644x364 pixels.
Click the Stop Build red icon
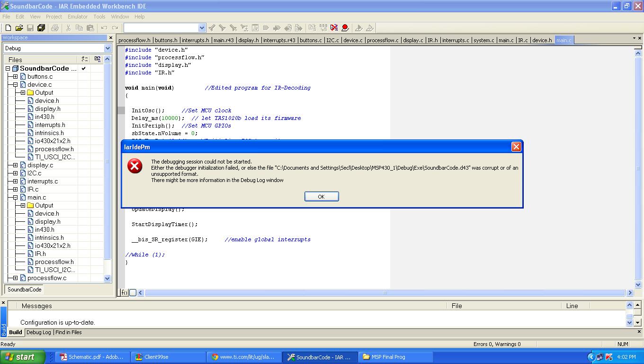pyautogui.click(x=333, y=27)
